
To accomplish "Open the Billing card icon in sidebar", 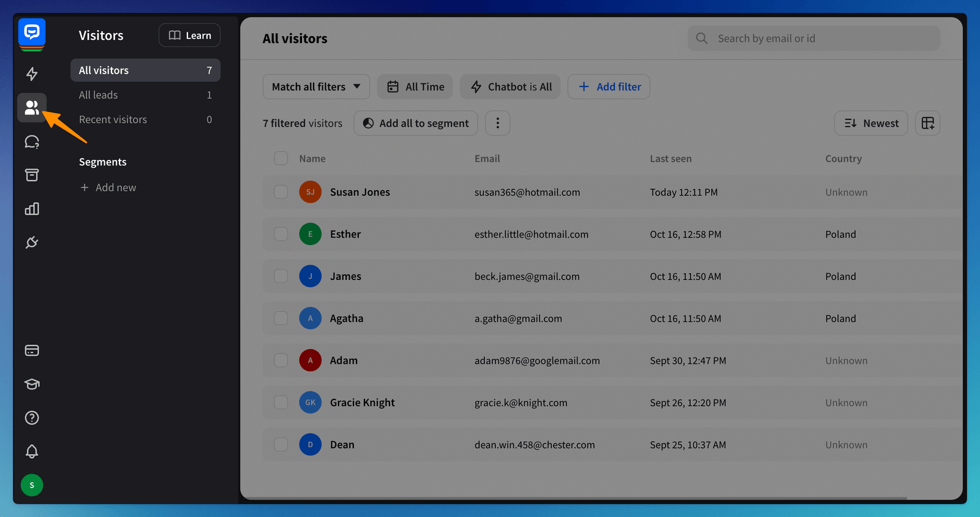I will 32,350.
